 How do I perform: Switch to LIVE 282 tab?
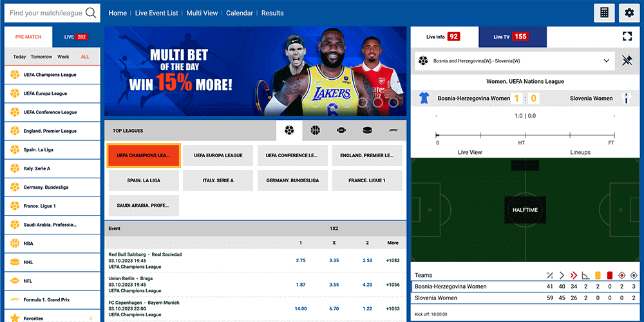click(x=76, y=37)
